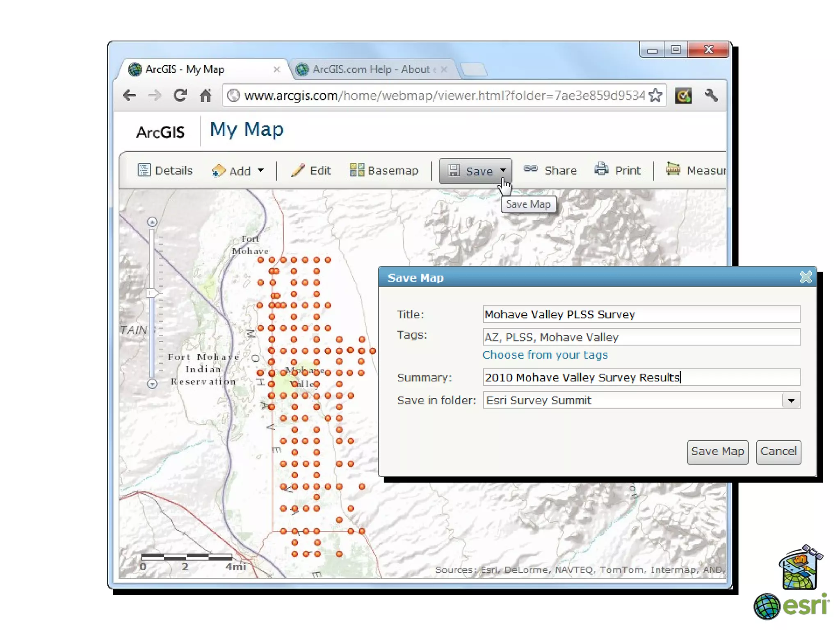
Task: Open the Basemap gallery
Action: [x=384, y=170]
